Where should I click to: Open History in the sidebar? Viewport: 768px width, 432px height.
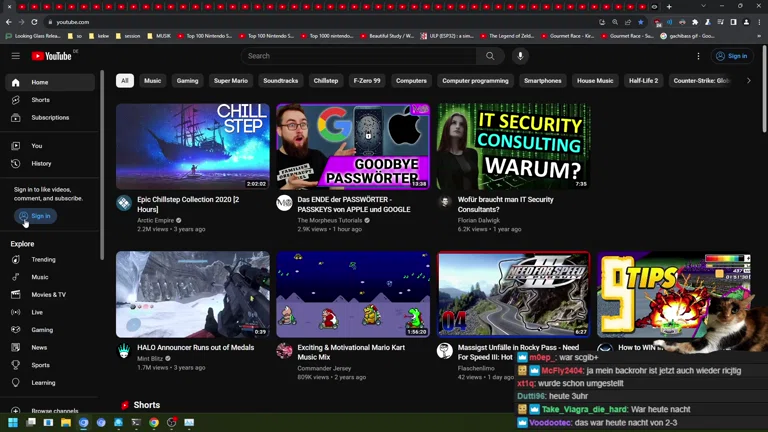point(41,163)
